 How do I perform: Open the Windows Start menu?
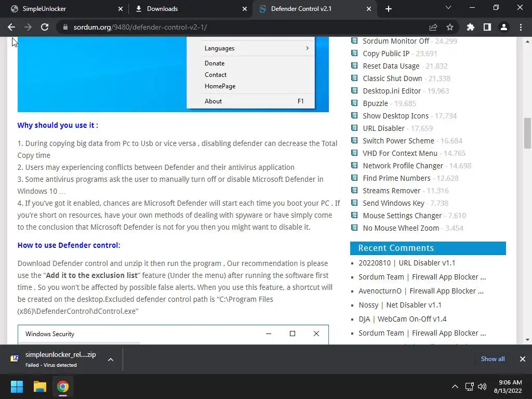point(17,387)
